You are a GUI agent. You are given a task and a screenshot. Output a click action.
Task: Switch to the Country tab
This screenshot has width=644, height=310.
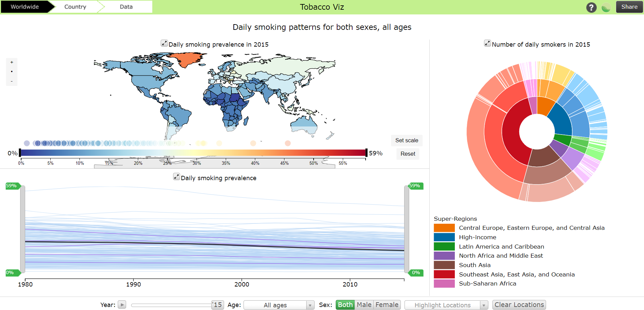click(75, 7)
